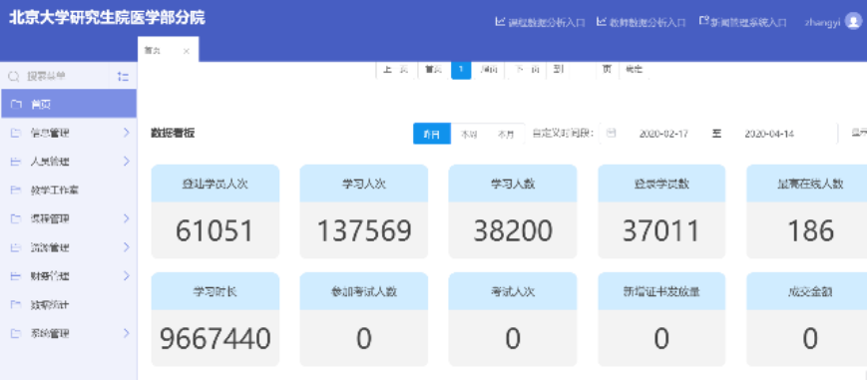This screenshot has height=381, width=868.
Task: Select the 昨日 time range toggle
Action: point(432,134)
